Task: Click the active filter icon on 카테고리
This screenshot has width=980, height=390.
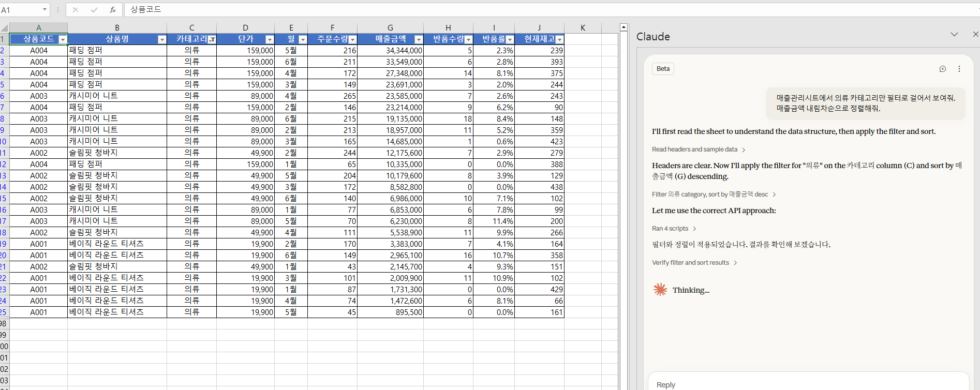Action: (x=212, y=39)
